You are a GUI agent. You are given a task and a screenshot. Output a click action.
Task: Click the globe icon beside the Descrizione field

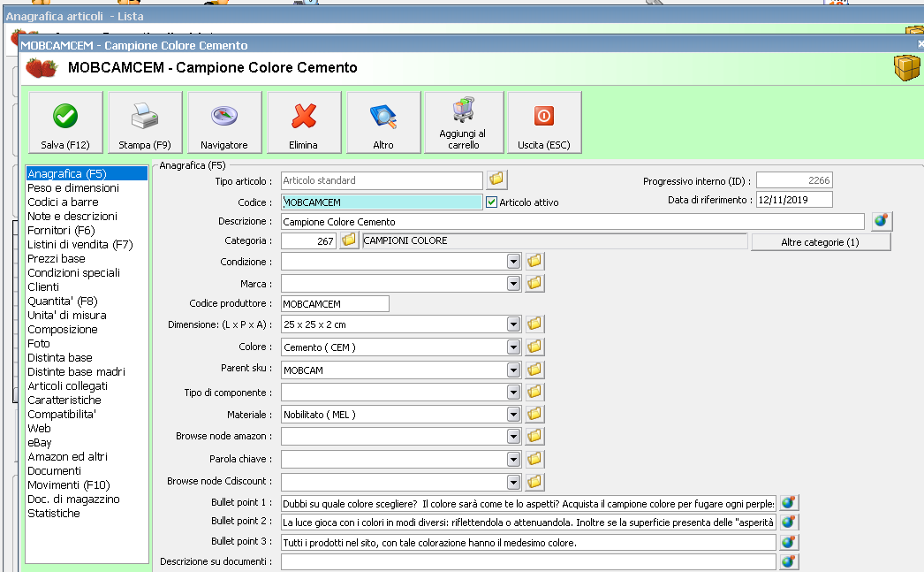pyautogui.click(x=881, y=221)
